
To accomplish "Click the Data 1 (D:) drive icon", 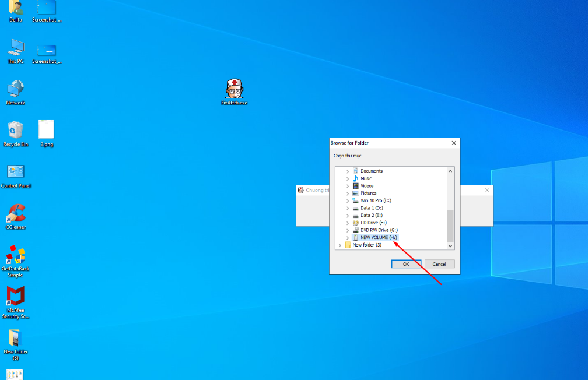I will [355, 208].
